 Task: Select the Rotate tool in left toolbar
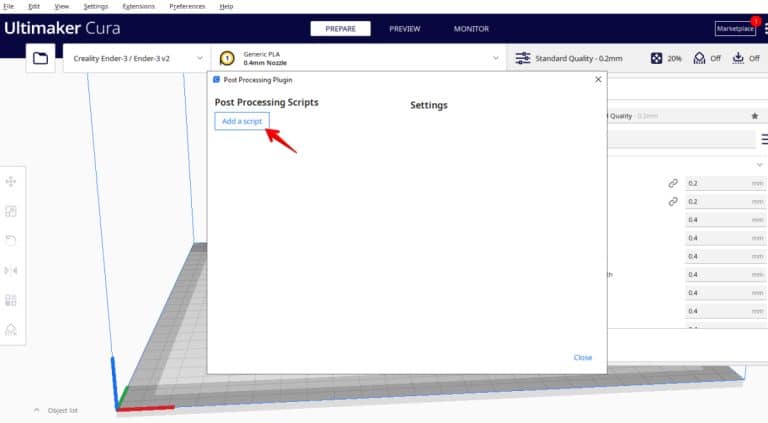[11, 240]
